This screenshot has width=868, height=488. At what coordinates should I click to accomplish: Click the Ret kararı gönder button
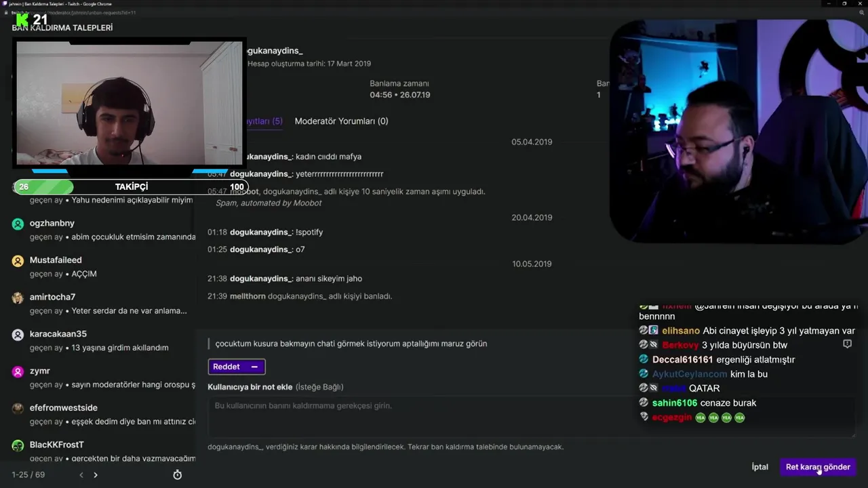pyautogui.click(x=818, y=467)
